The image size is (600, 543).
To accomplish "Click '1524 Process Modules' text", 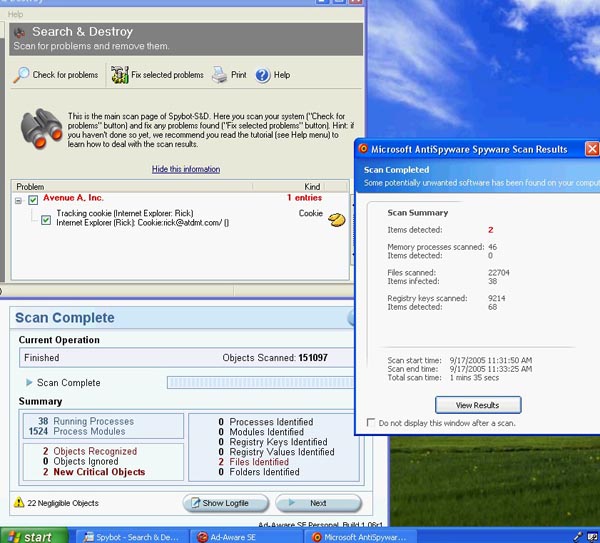I will 77,431.
